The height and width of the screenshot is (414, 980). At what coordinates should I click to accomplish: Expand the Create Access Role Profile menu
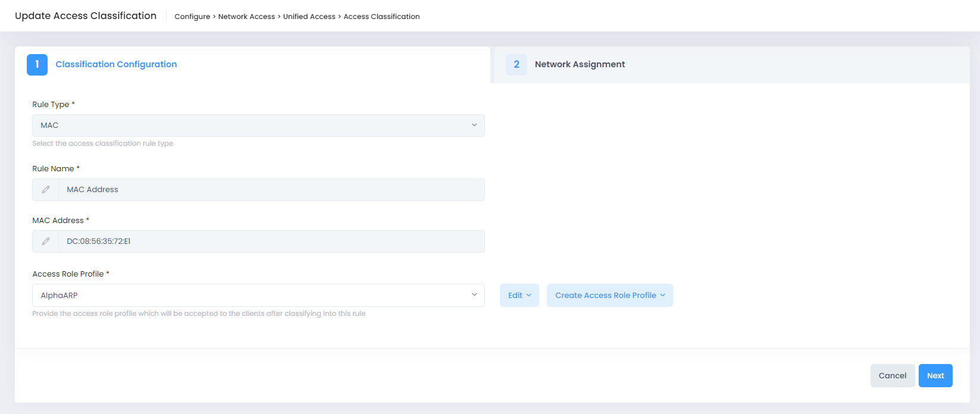[x=609, y=295]
